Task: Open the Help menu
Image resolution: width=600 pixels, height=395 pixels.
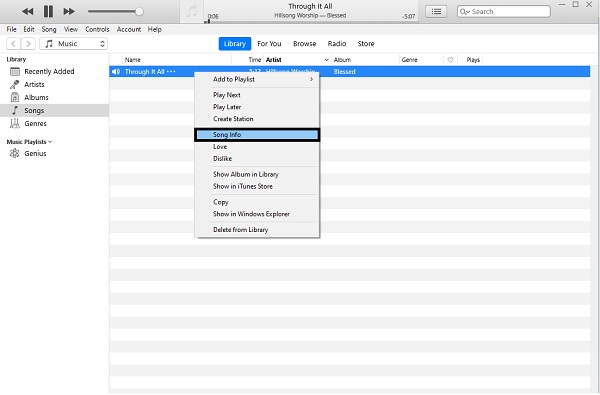Action: pos(155,29)
